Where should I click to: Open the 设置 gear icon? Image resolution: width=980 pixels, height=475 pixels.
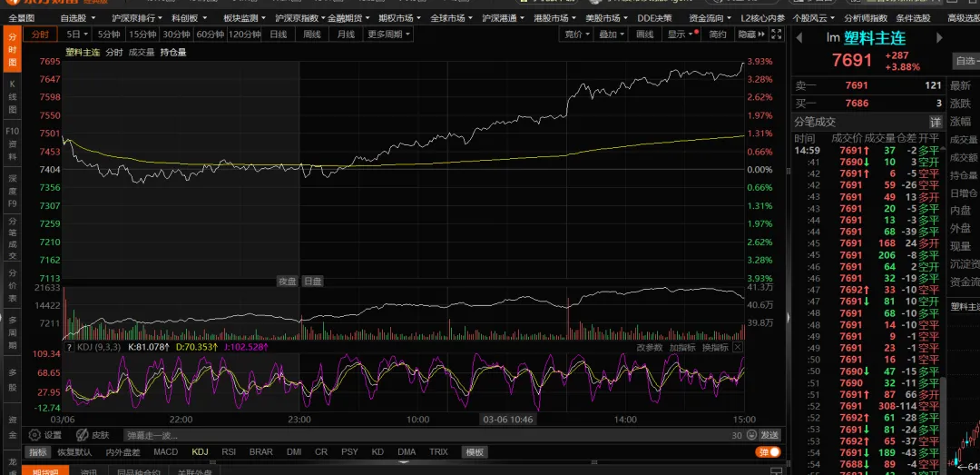tap(34, 435)
